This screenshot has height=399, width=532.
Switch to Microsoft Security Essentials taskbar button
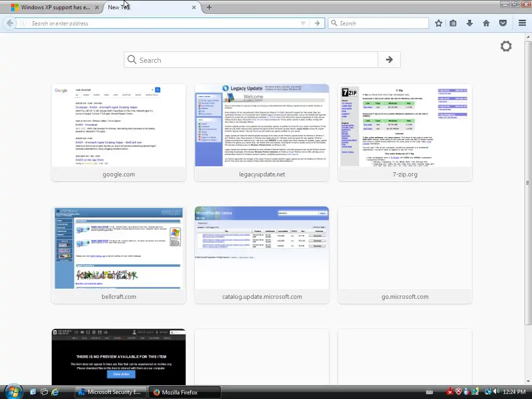coord(111,392)
